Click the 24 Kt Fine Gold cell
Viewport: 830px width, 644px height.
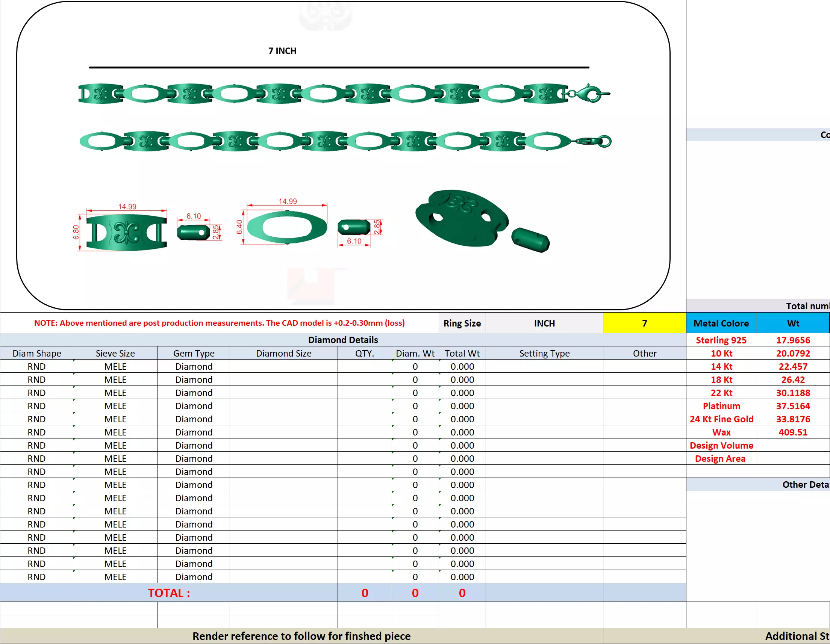tap(721, 419)
